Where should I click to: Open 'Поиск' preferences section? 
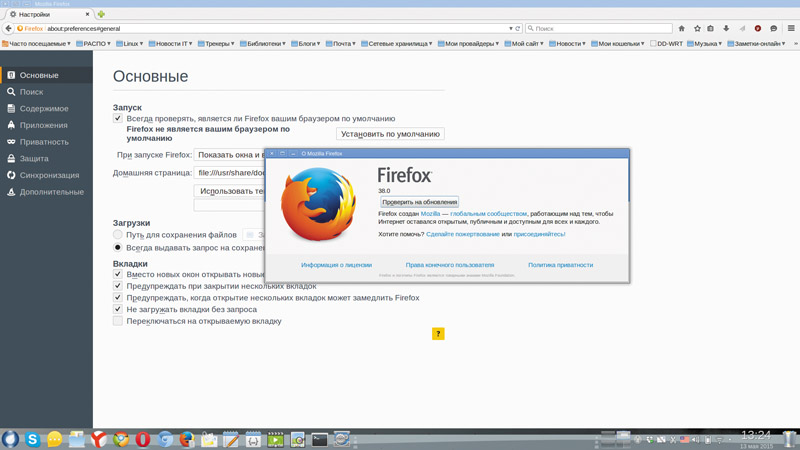[x=46, y=92]
